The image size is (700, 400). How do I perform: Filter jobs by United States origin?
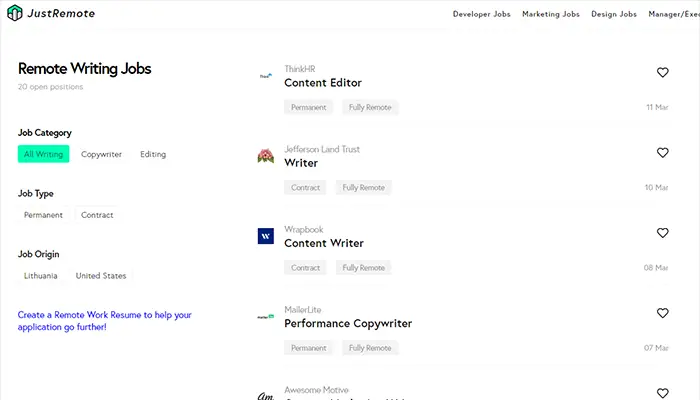coord(101,275)
